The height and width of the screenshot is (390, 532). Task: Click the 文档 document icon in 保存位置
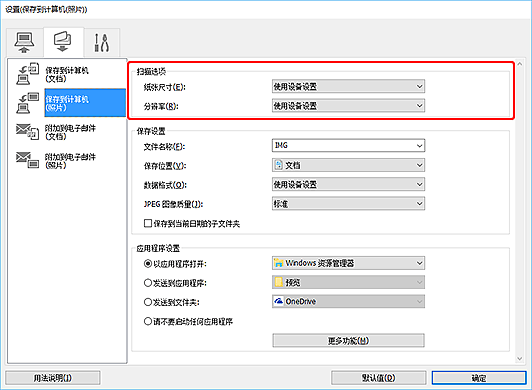(x=279, y=165)
